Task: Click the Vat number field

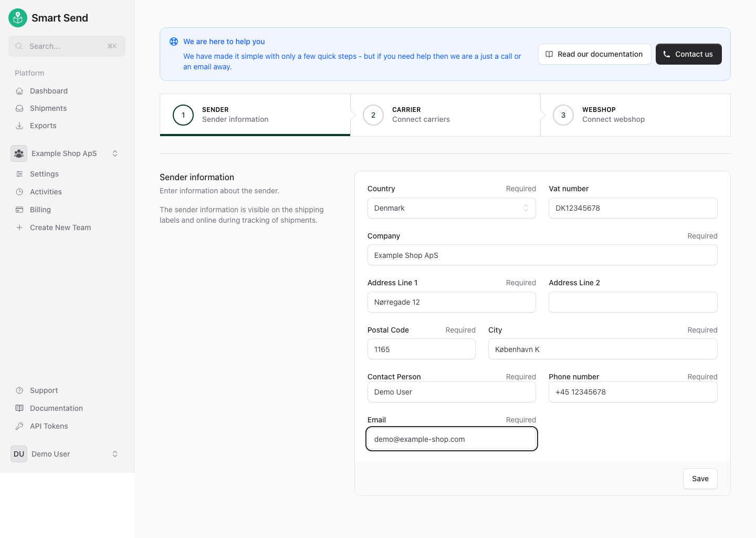Action: (633, 208)
